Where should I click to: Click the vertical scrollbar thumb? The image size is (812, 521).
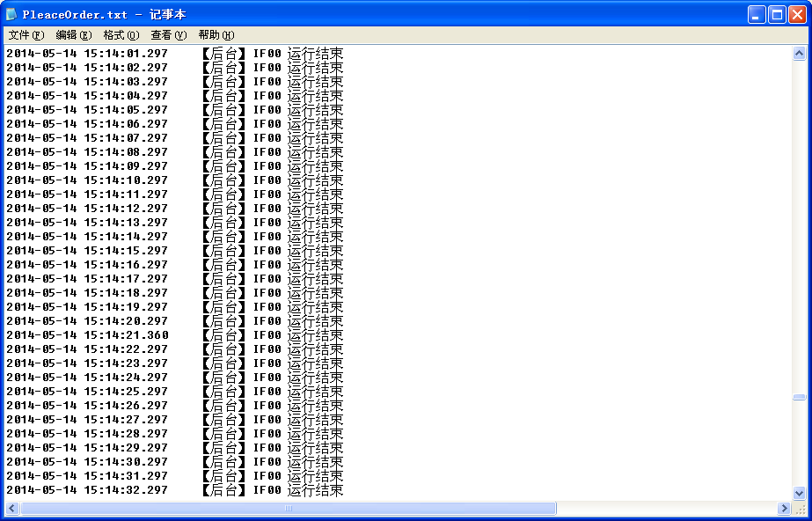799,397
